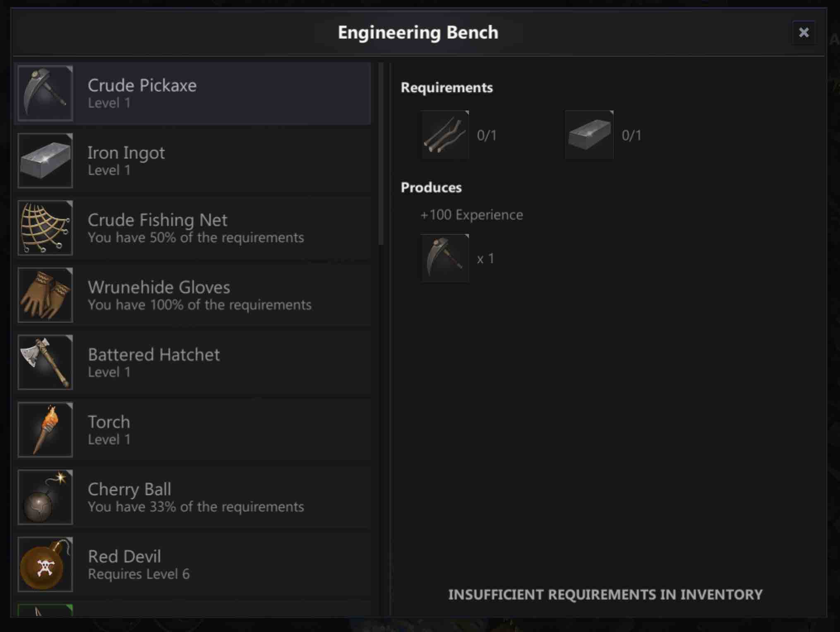The width and height of the screenshot is (840, 632).
Task: Select the Red Devil skull bomb icon
Action: 45,565
